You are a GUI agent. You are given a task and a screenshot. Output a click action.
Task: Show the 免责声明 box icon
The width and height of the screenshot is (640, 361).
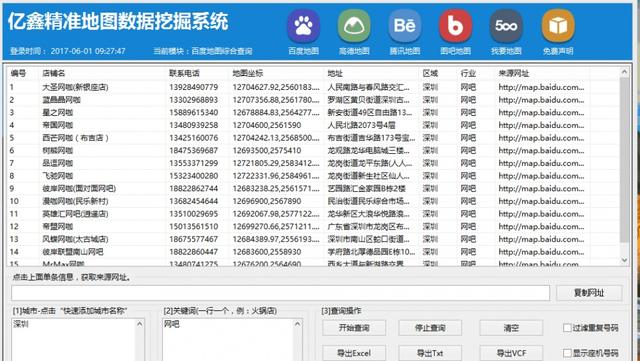point(558,26)
